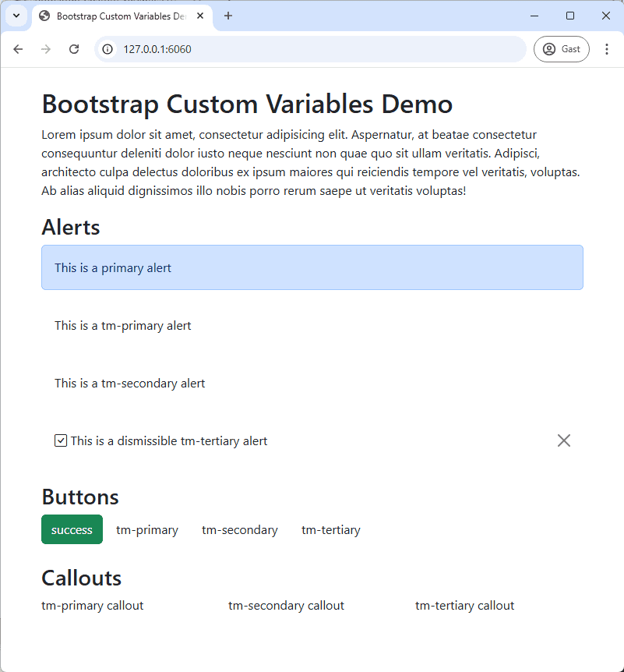Click the 'Callouts' heading
Screen dimensions: 624x672
81,578
